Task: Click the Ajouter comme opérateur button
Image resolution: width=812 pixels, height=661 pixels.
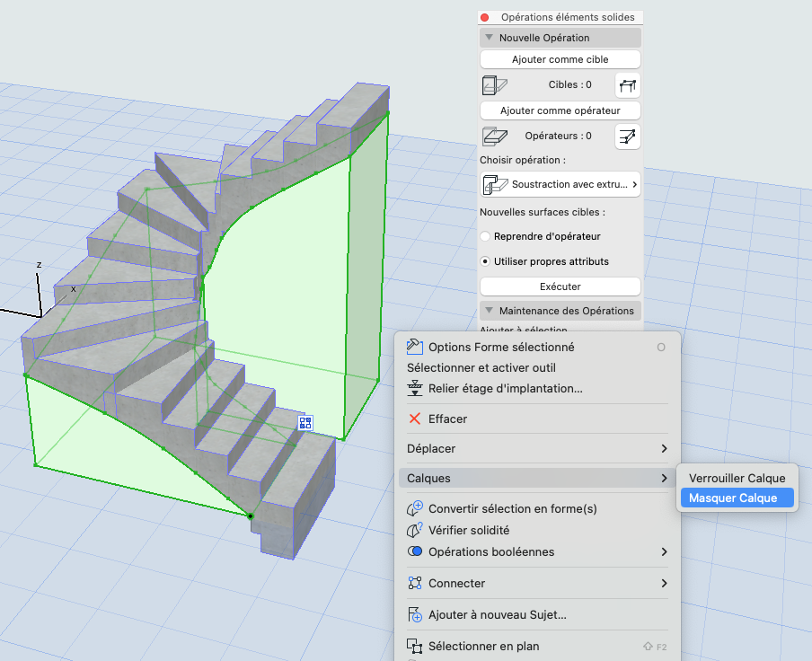Action: [560, 110]
